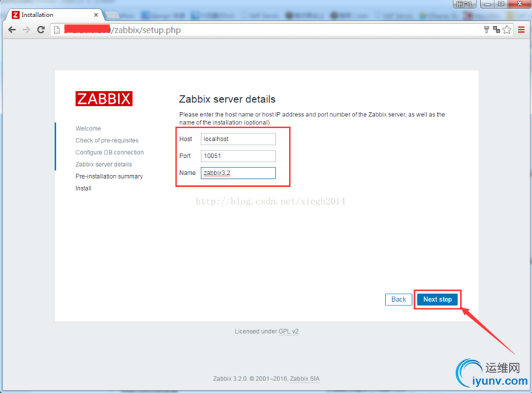532x393 pixels.
Task: Click the user profile button in title bar
Action: [465, 4]
